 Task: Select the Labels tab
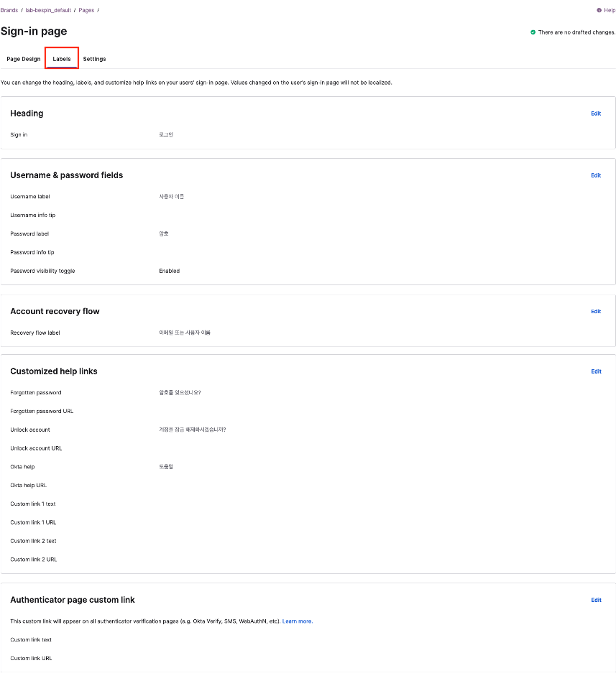tap(62, 59)
